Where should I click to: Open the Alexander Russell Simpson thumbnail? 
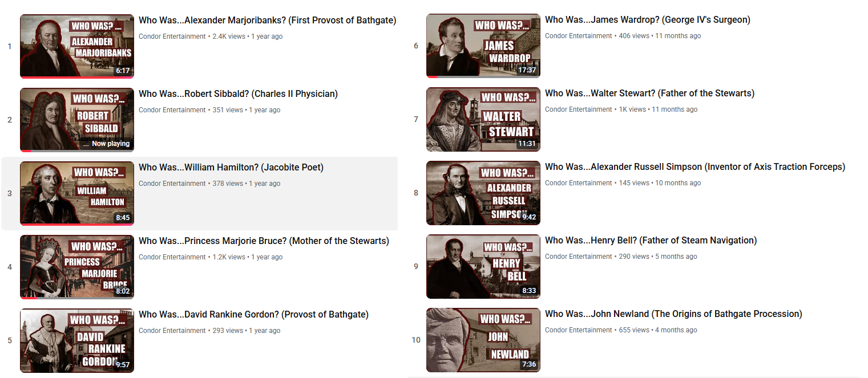click(x=483, y=193)
